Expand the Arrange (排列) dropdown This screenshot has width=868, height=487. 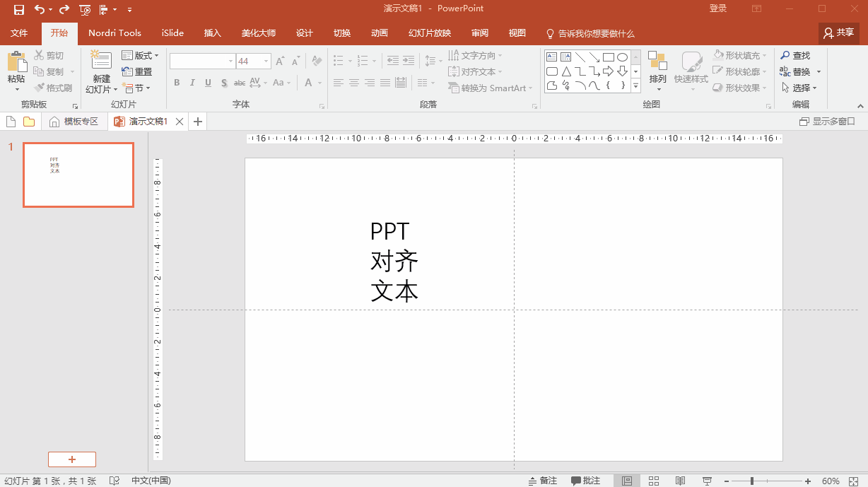657,79
